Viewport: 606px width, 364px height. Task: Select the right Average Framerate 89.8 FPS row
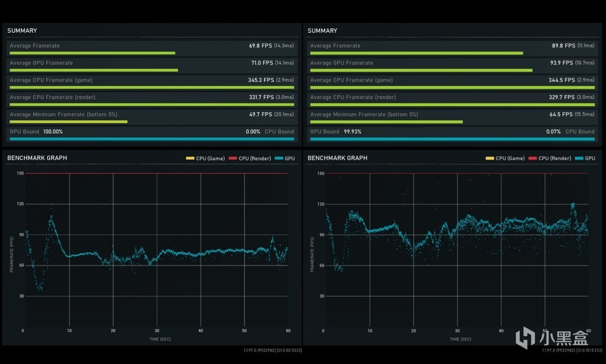[x=452, y=48]
